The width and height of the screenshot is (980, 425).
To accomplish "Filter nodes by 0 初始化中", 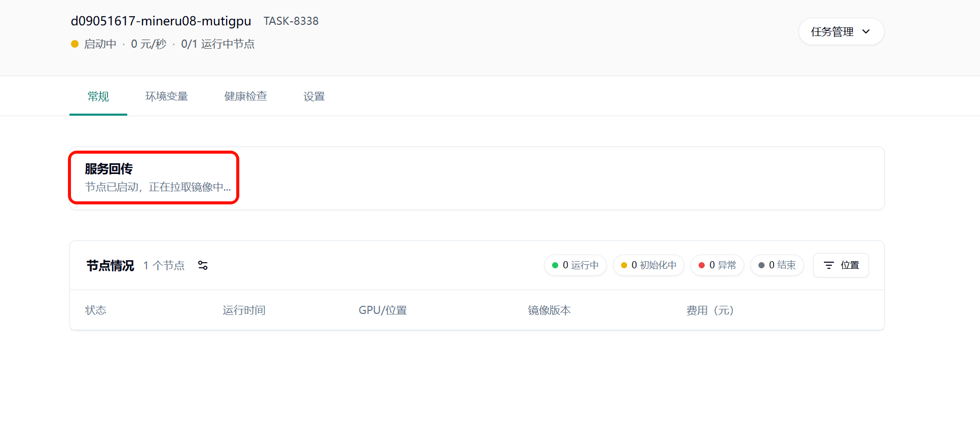I will pyautogui.click(x=648, y=265).
